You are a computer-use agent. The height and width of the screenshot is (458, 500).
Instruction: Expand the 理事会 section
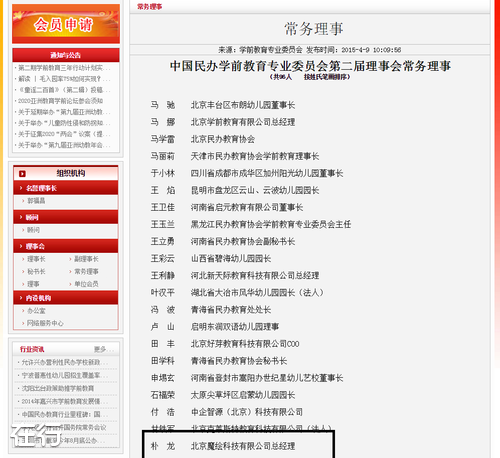pos(66,246)
